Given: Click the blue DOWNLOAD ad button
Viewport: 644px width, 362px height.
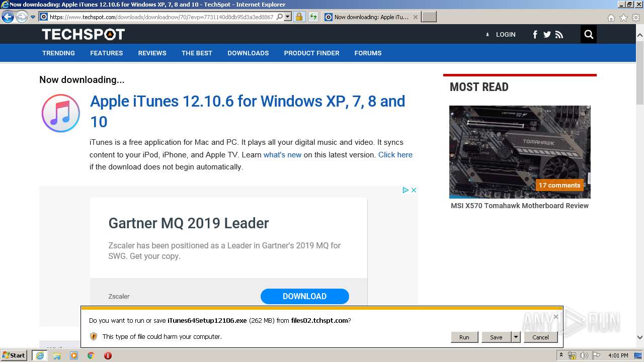Looking at the screenshot, I should point(304,296).
